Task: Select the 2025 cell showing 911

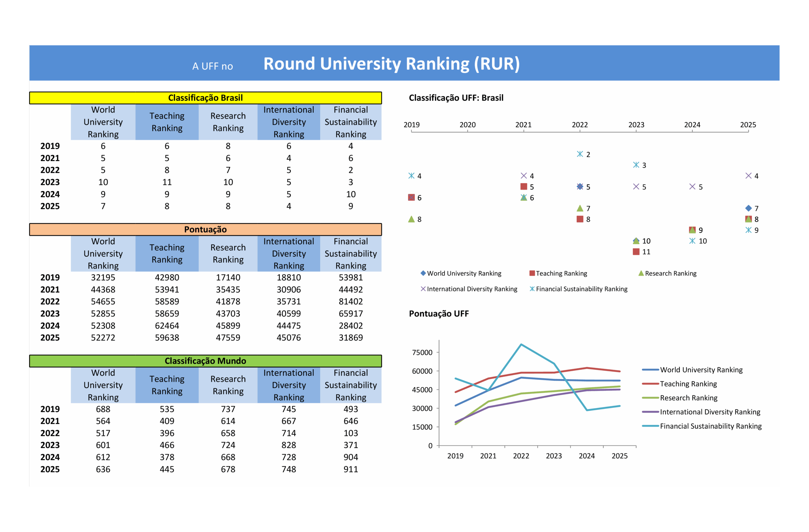Action: (350, 469)
